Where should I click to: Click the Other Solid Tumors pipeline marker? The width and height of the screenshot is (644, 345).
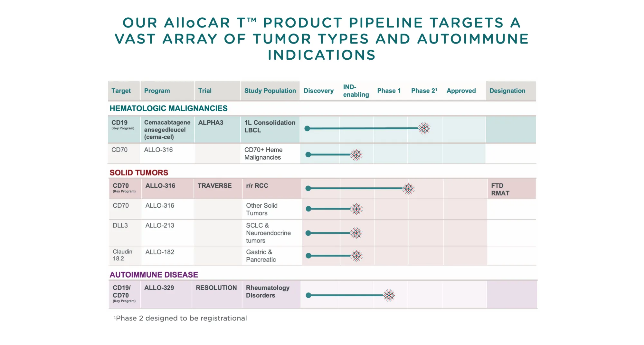click(x=357, y=209)
